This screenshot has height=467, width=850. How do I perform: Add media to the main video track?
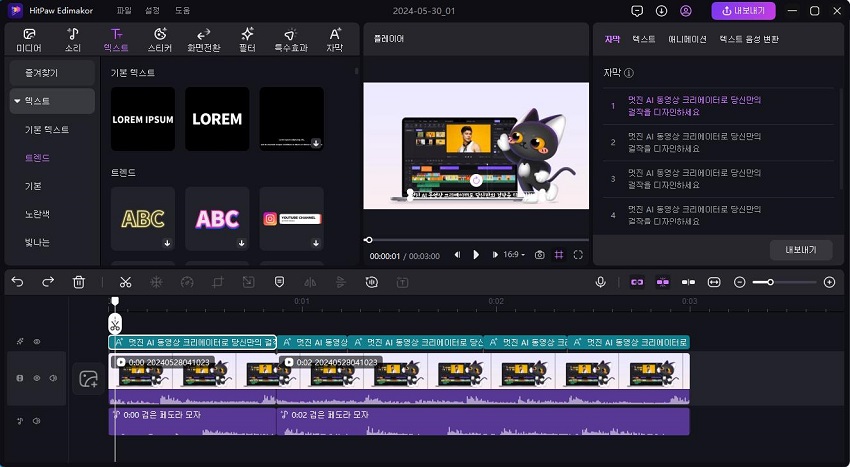[x=88, y=379]
